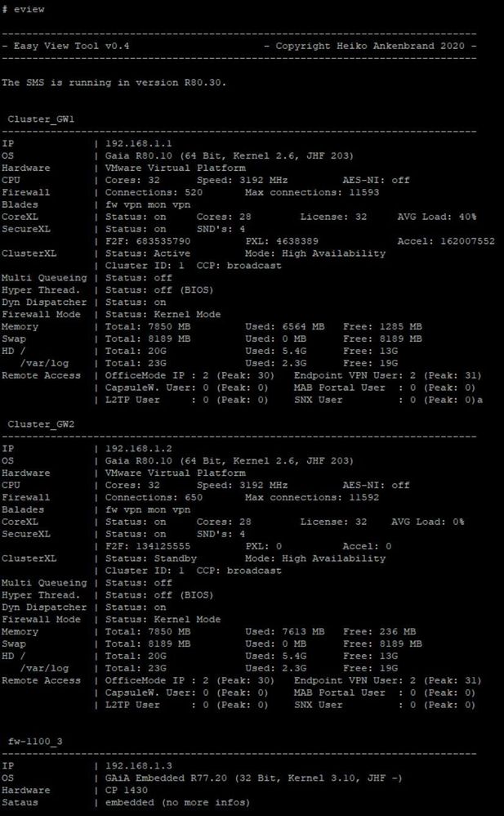The image size is (504, 816).
Task: Click the Cluster_GW2 section heading
Action: [41, 424]
